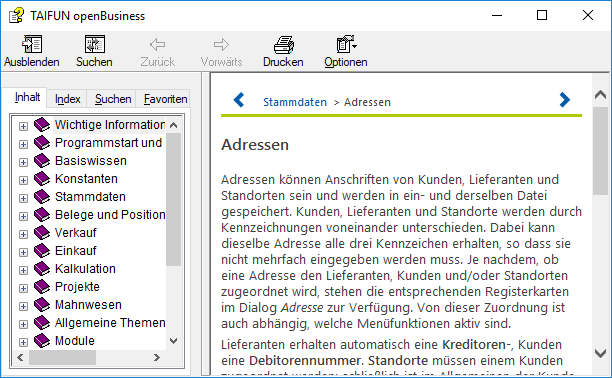This screenshot has width=612, height=378.
Task: Maximize the TAIFUN openBusiness window
Action: coord(542,15)
